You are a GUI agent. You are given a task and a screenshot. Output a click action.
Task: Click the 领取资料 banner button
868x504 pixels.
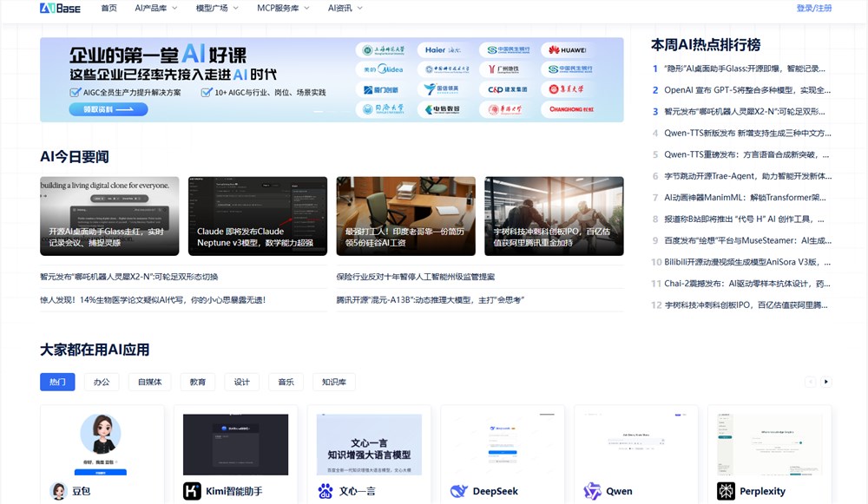coord(108,109)
